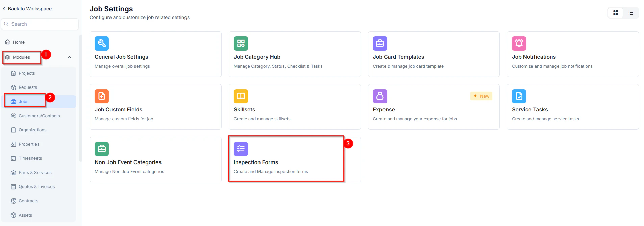
Task: Click 'Manage Category, Status, Checklist & Tasks' text
Action: pos(278,66)
